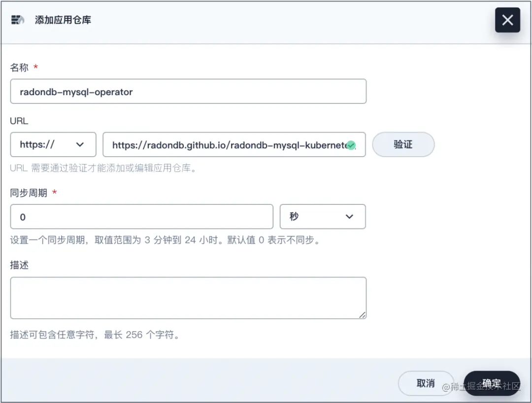Click the resize handle of 描述 box
Viewport: 532px width, 403px height.
click(x=363, y=315)
